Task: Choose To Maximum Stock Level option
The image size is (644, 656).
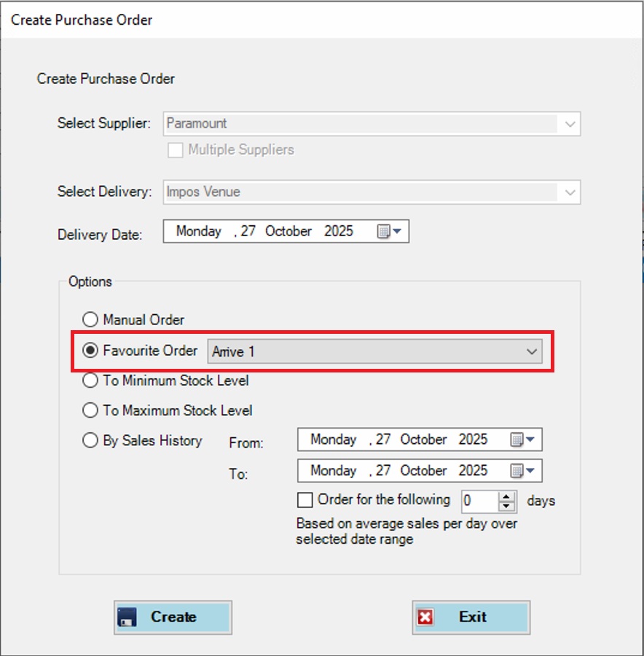Action: [90, 410]
